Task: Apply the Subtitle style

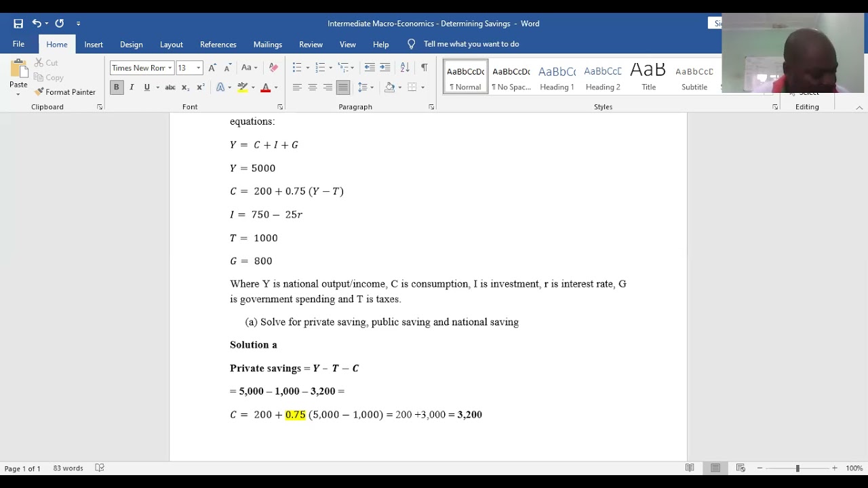Action: coord(694,77)
